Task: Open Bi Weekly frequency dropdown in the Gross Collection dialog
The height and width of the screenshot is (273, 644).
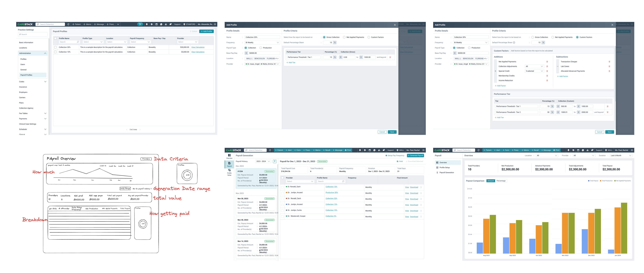Action: point(262,42)
